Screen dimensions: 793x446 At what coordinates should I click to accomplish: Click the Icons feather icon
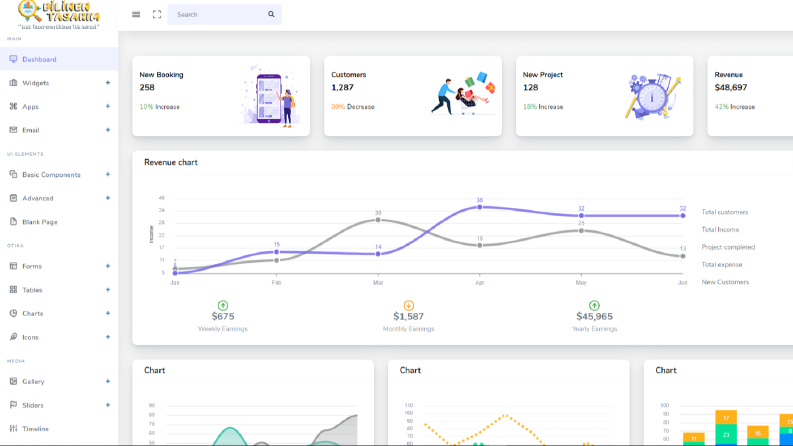pyautogui.click(x=13, y=337)
